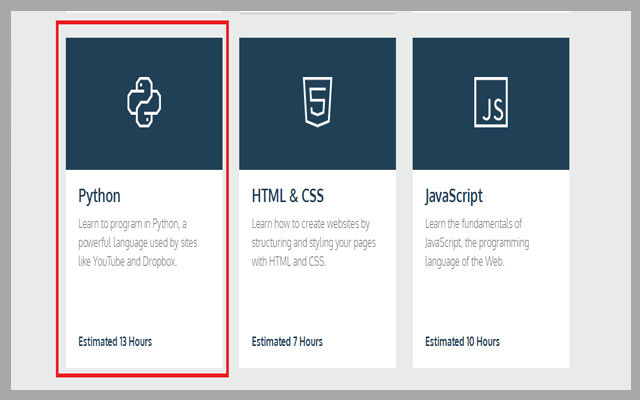Click the 'Estimated 7 Hours' label
This screenshot has width=640, height=400.
287,342
